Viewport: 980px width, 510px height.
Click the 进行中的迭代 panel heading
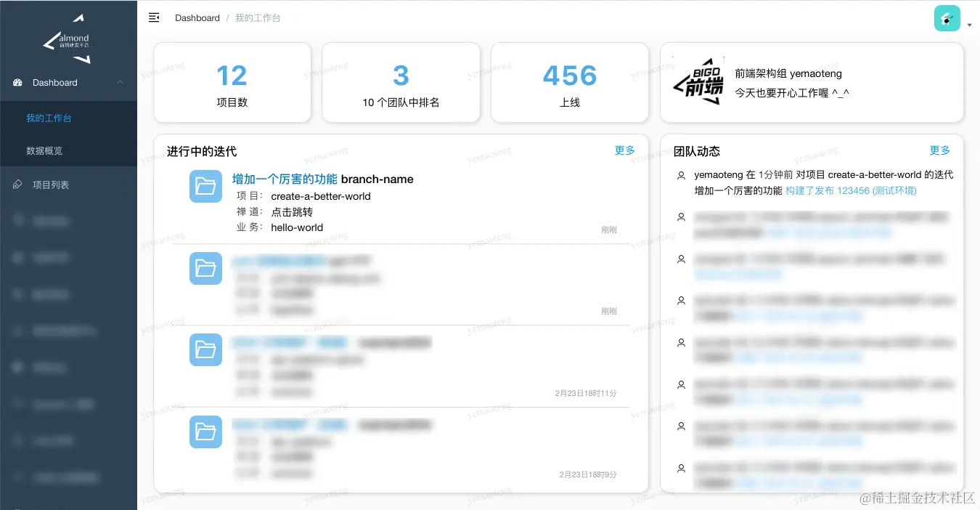point(202,151)
